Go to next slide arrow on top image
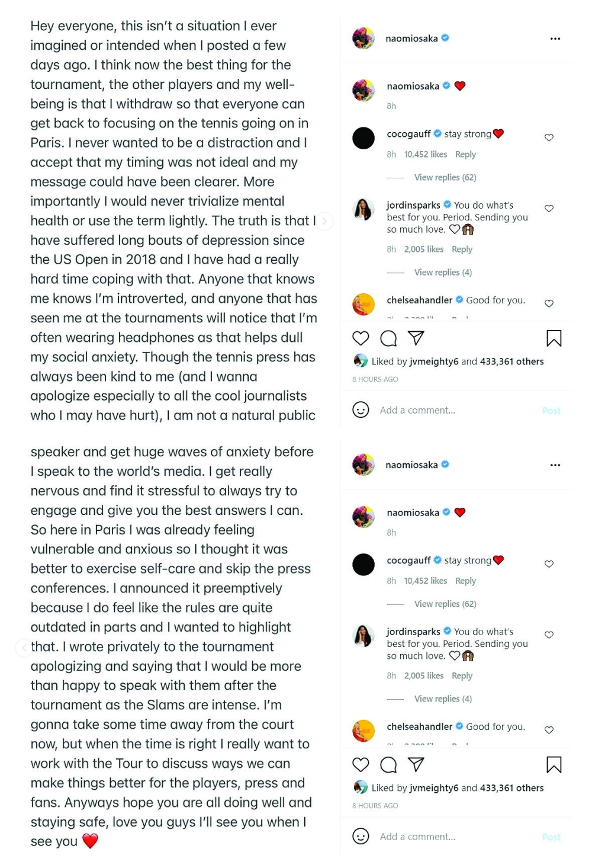592x868 pixels. (x=324, y=221)
